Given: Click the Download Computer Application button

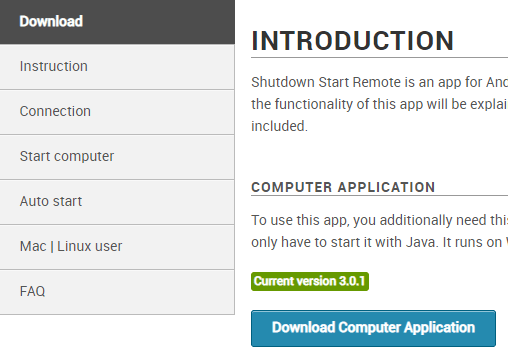Looking at the screenshot, I should [373, 328].
